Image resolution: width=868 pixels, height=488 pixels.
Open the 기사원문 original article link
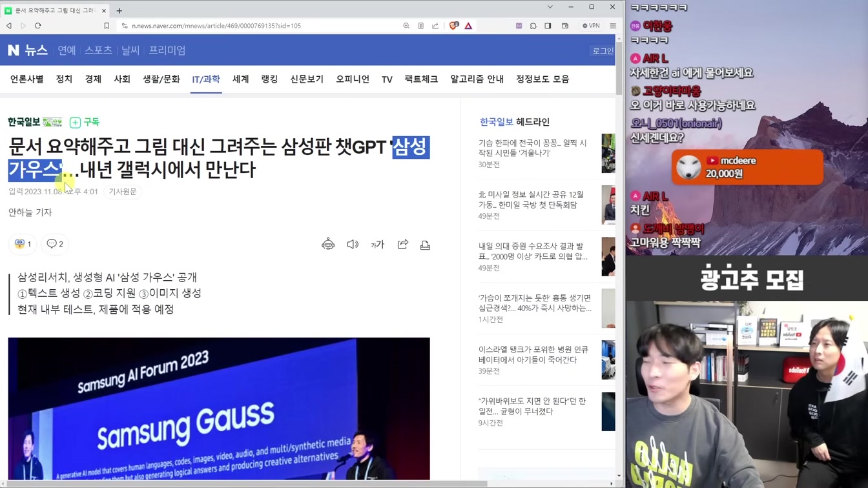[x=123, y=192]
